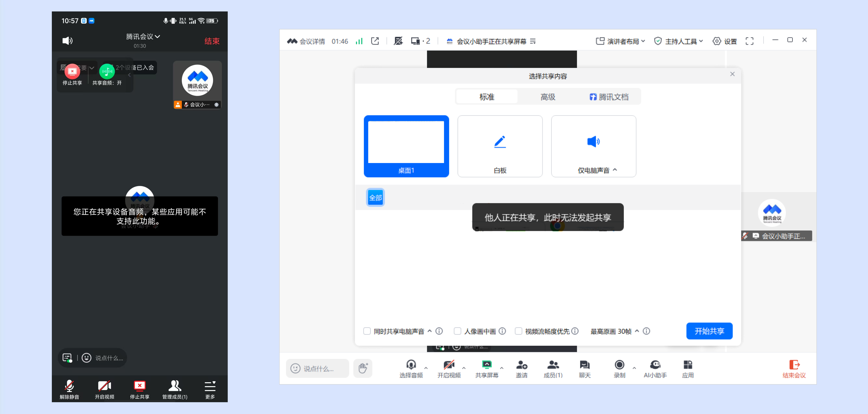Open 设置 gear in the top bar
This screenshot has width=868, height=414.
tap(724, 41)
